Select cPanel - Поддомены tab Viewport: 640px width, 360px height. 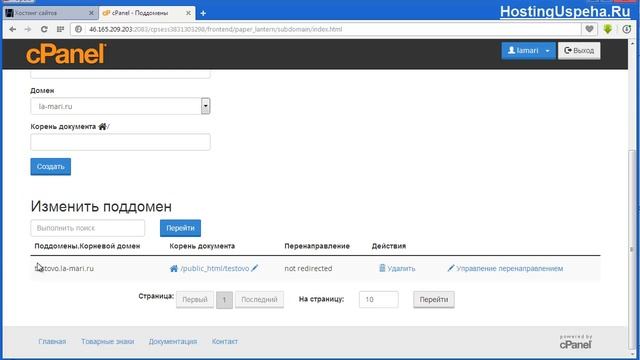click(147, 13)
